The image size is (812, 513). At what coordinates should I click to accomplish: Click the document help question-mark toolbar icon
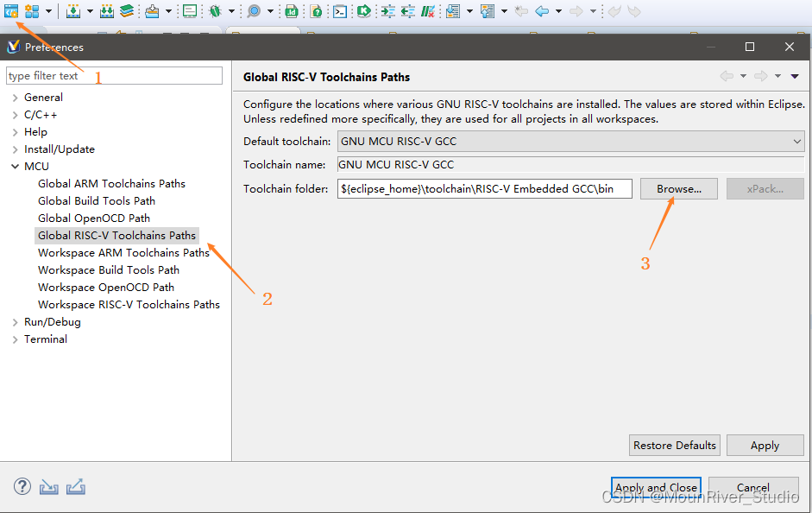[316, 11]
